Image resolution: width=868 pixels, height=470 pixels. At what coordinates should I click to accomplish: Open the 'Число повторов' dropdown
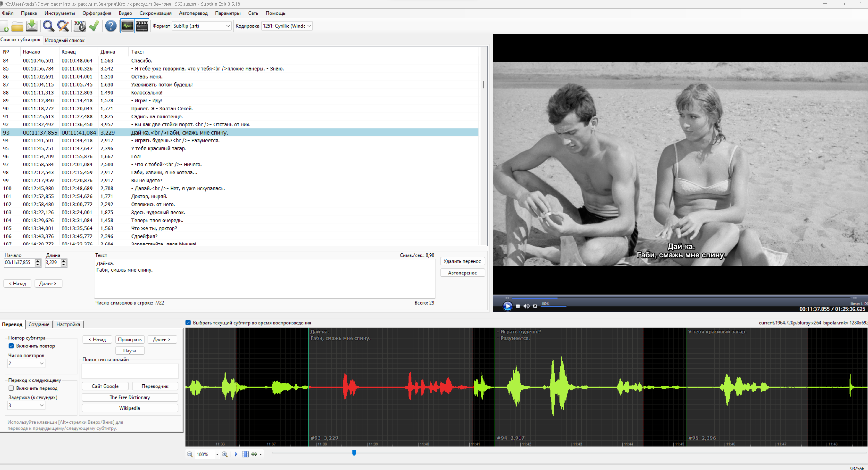coord(26,363)
